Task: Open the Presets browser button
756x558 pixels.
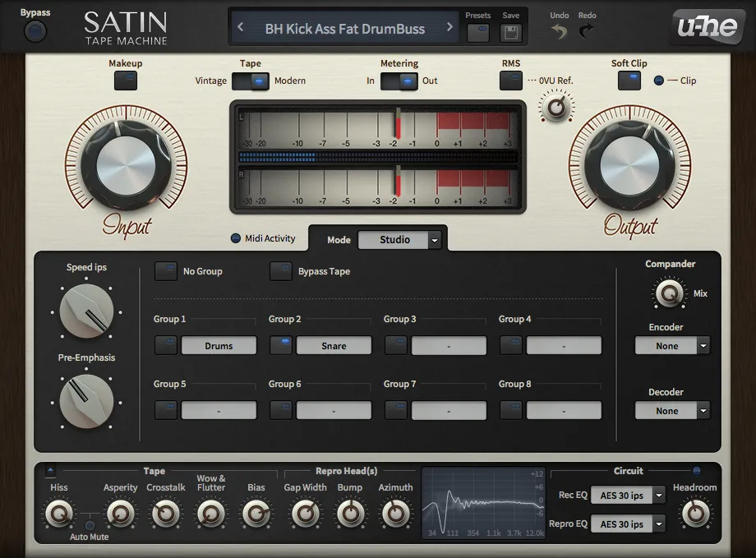Action: [477, 33]
